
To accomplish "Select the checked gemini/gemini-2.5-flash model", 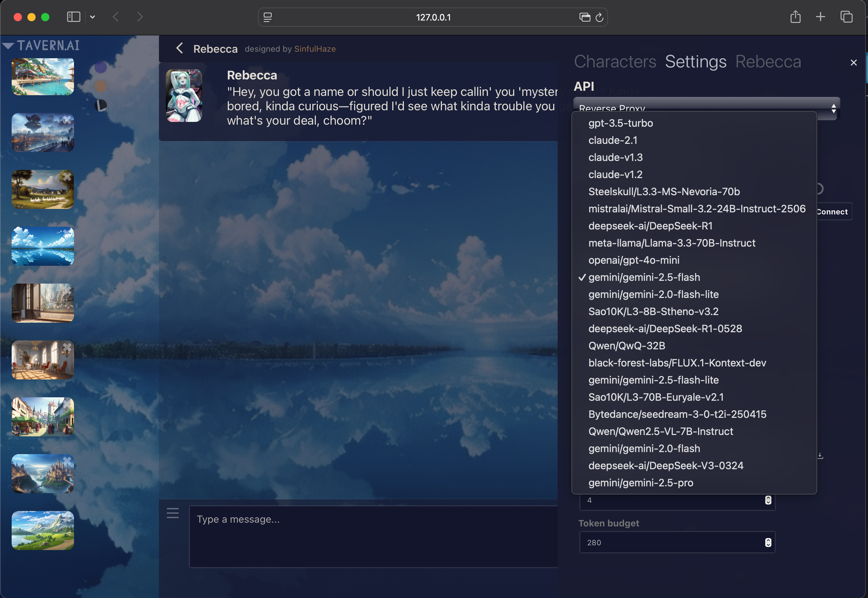I will 644,277.
